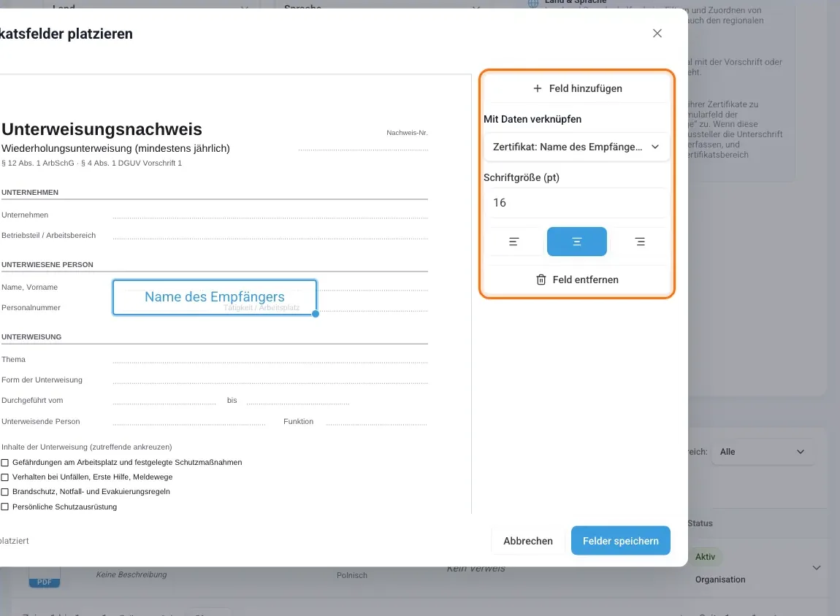Click the Mit Daten verknüpfen label
Image resolution: width=840 pixels, height=616 pixels.
click(532, 119)
